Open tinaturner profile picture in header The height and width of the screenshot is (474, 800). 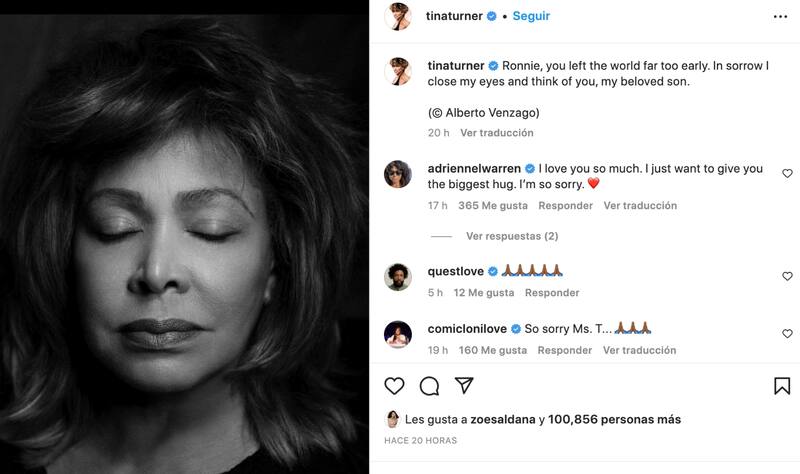pos(398,17)
